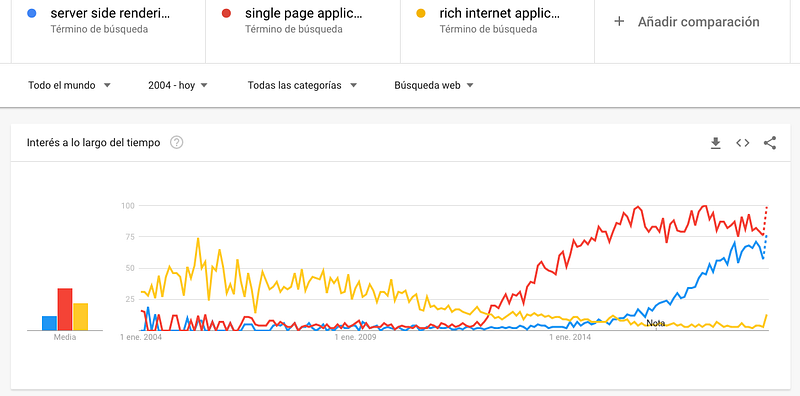Viewport: 800px width, 396px height.
Task: Click the Nota marker on the chart
Action: coord(656,323)
